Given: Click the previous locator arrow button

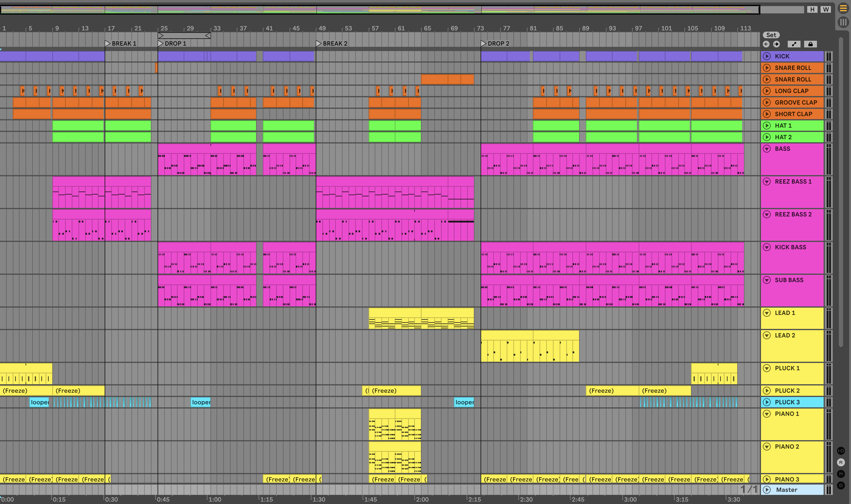Looking at the screenshot, I should [766, 44].
